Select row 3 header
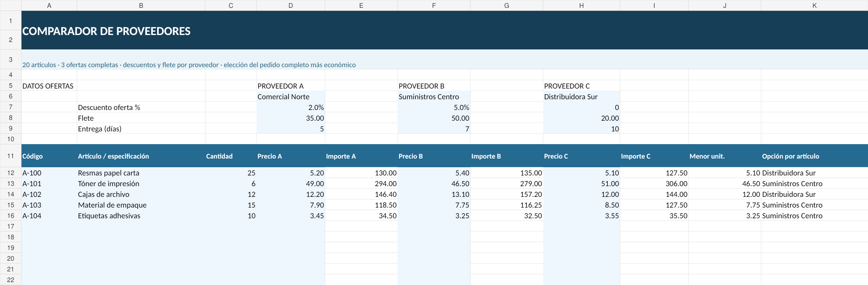Image resolution: width=868 pixels, height=285 pixels. pos(11,60)
